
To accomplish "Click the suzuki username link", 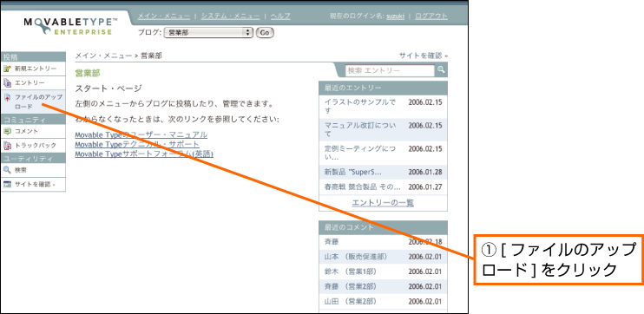I will pos(395,16).
